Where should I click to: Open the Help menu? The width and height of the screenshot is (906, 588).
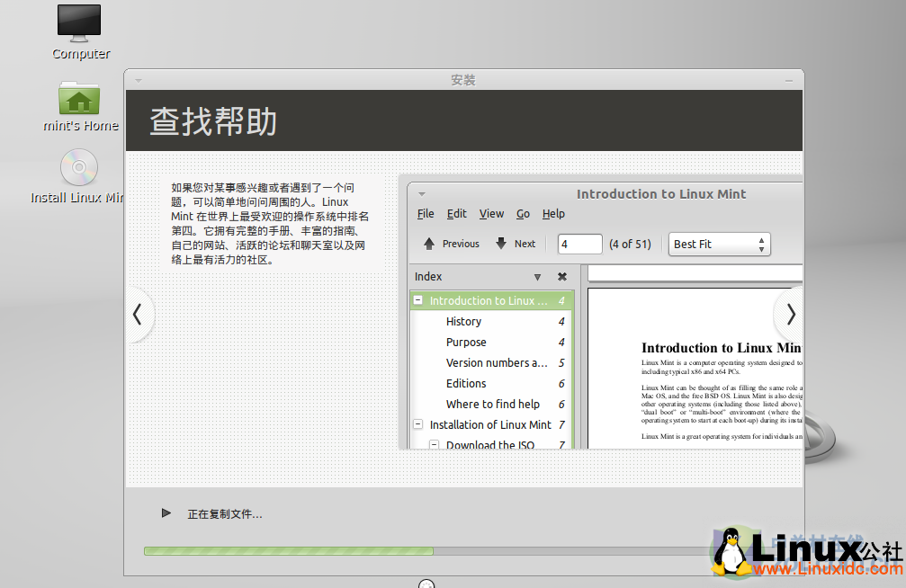pyautogui.click(x=553, y=213)
